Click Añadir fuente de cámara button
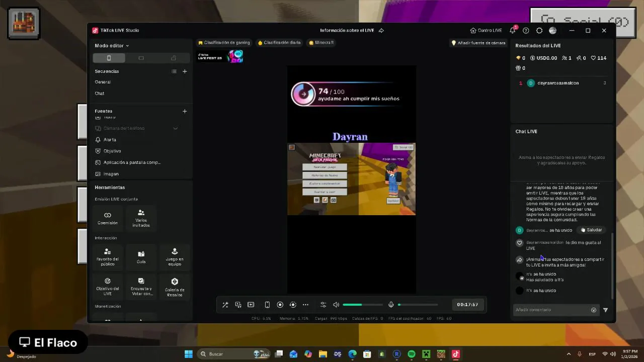The width and height of the screenshot is (644, 362). click(478, 43)
